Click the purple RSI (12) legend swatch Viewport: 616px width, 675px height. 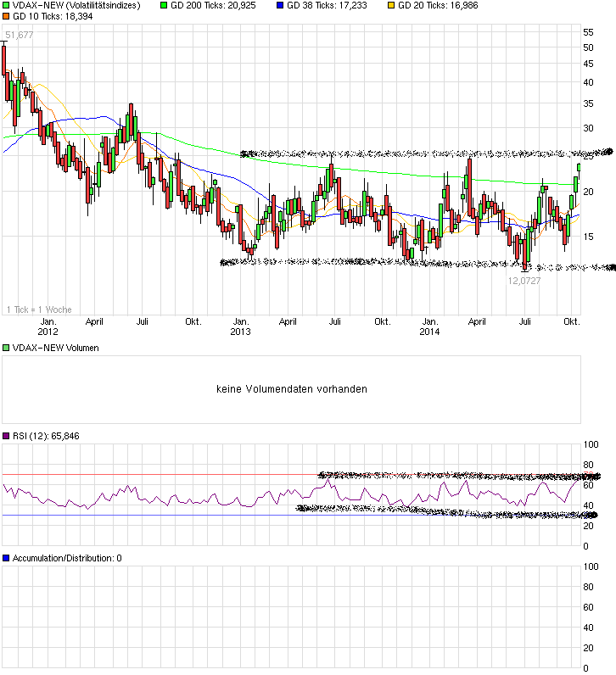(6, 436)
